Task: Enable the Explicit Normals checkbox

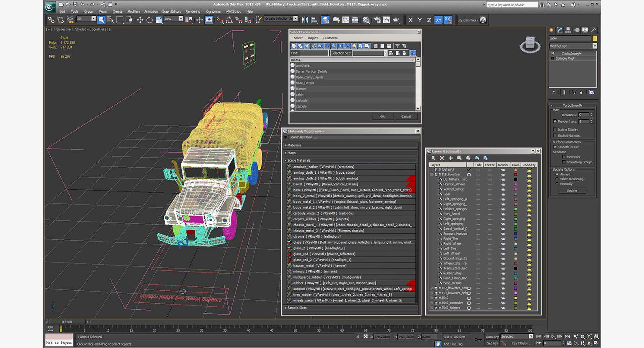Action: (x=555, y=135)
